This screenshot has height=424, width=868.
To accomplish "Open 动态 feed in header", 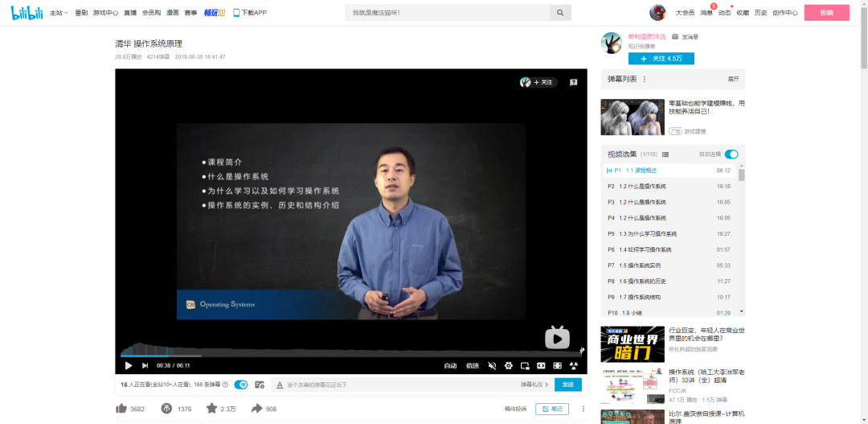I will tap(725, 13).
